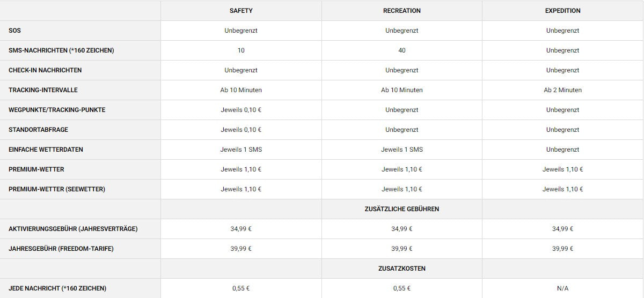The height and width of the screenshot is (298, 644).
Task: Click the RECREATION column header
Action: pos(402,11)
